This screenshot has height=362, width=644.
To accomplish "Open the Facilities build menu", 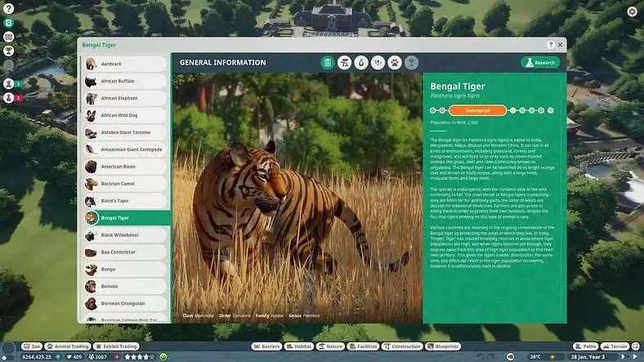I will tap(363, 346).
